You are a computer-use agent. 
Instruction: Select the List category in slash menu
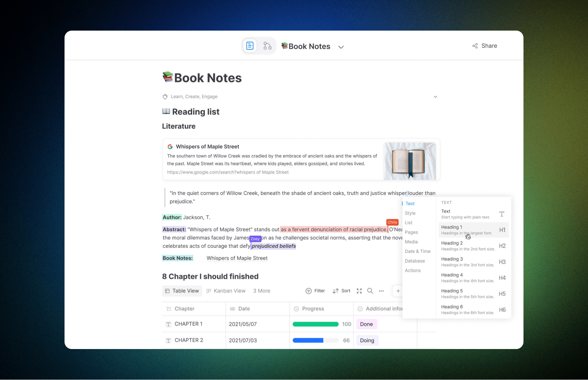pyautogui.click(x=409, y=223)
